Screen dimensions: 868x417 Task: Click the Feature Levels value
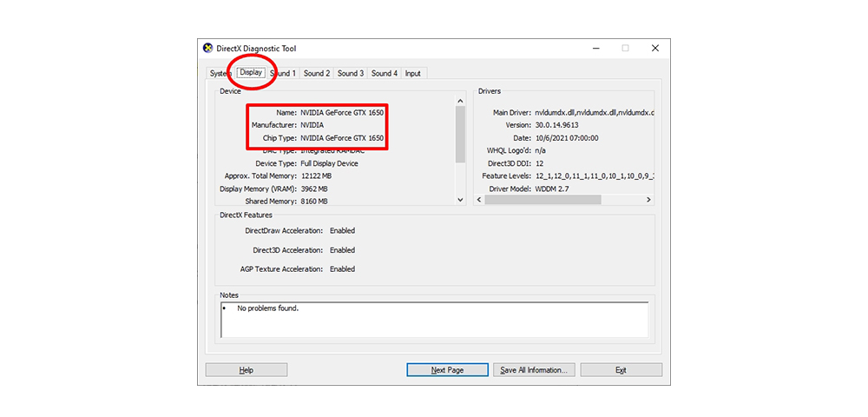click(x=595, y=176)
